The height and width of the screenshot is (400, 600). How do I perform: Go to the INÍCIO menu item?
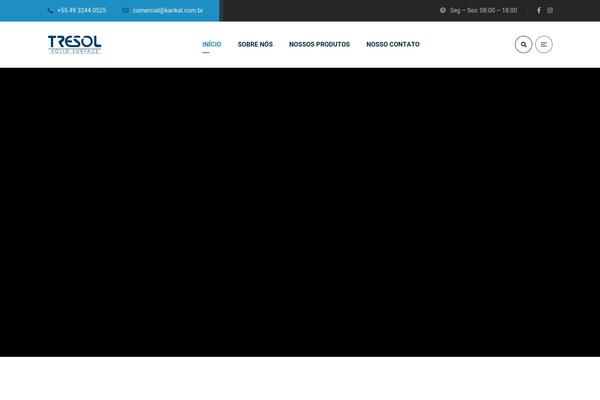tap(212, 44)
